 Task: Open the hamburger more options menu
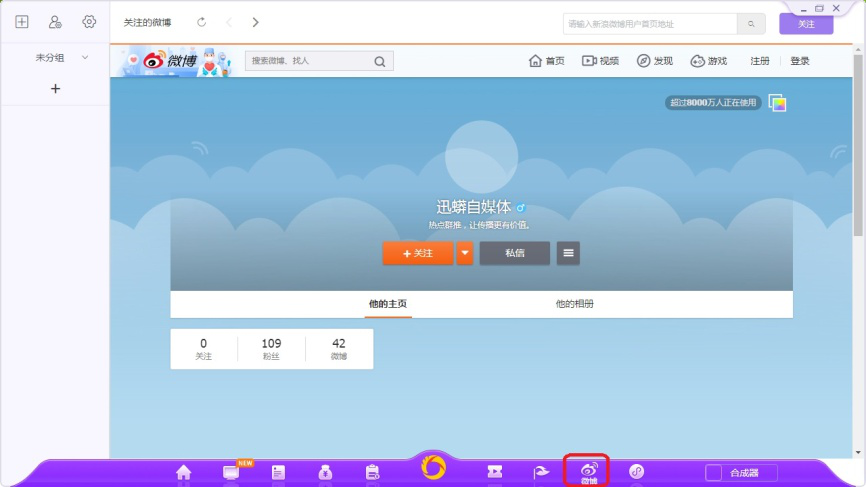[568, 253]
